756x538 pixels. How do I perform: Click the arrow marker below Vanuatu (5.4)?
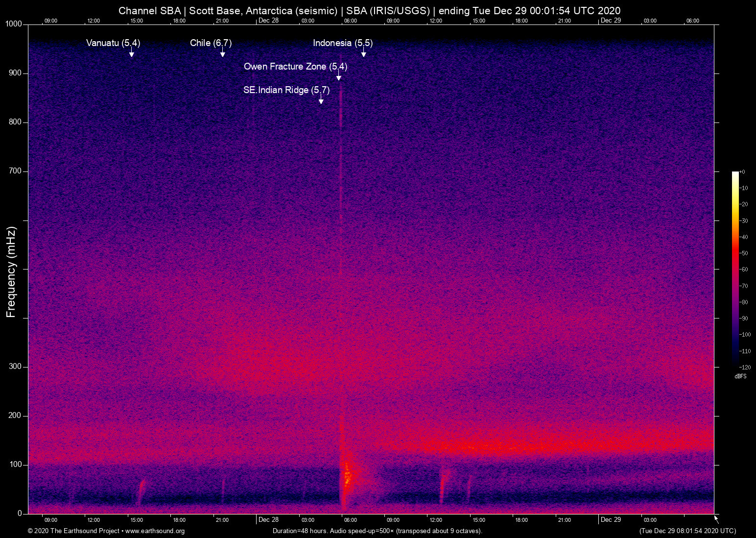131,53
